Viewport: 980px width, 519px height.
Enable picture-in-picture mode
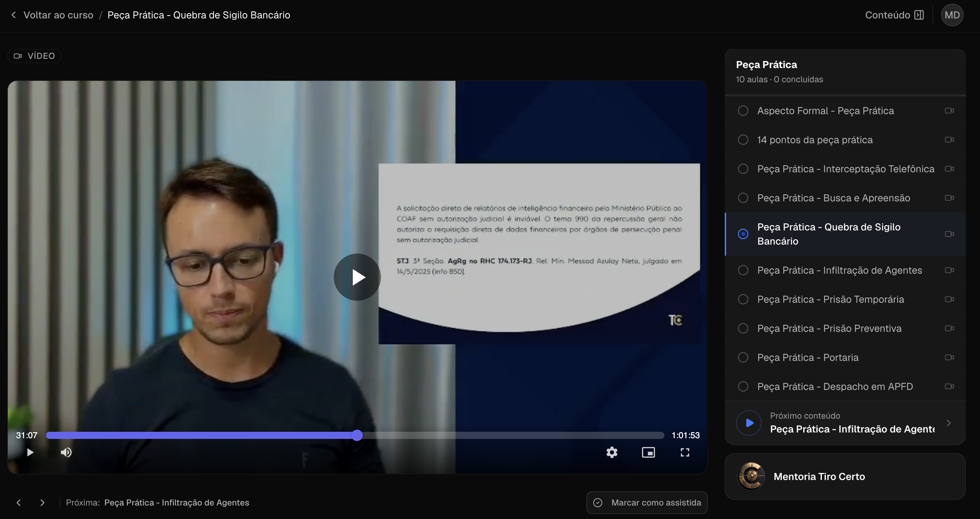click(x=648, y=452)
